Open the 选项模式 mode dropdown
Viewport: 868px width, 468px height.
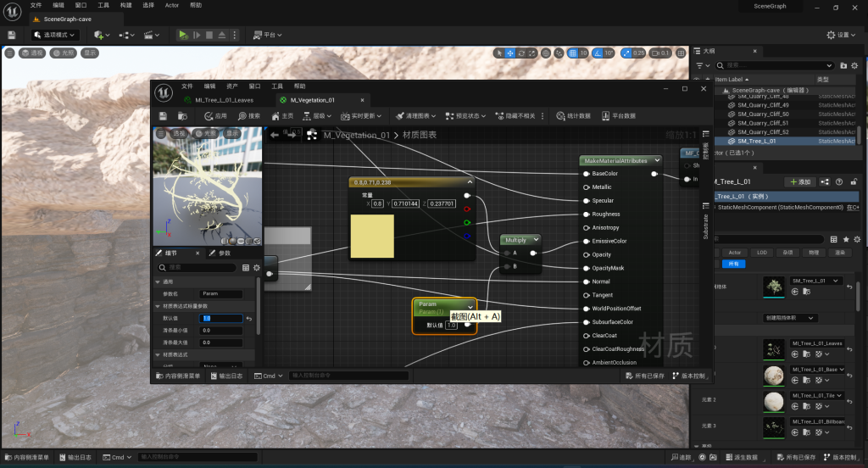click(x=55, y=35)
